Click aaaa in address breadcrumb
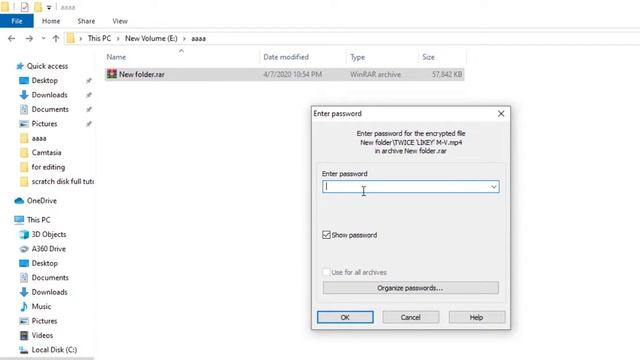Viewport: 640px width, 360px height. tap(198, 38)
